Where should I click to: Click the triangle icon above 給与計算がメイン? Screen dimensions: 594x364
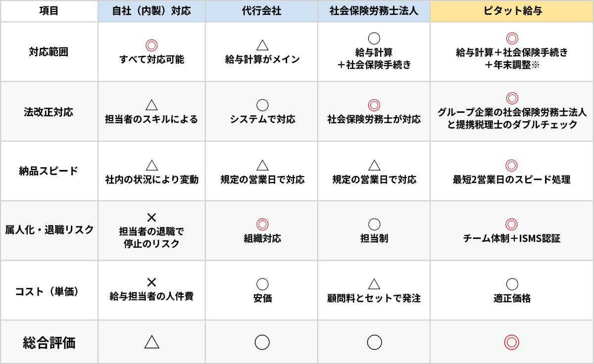262,45
